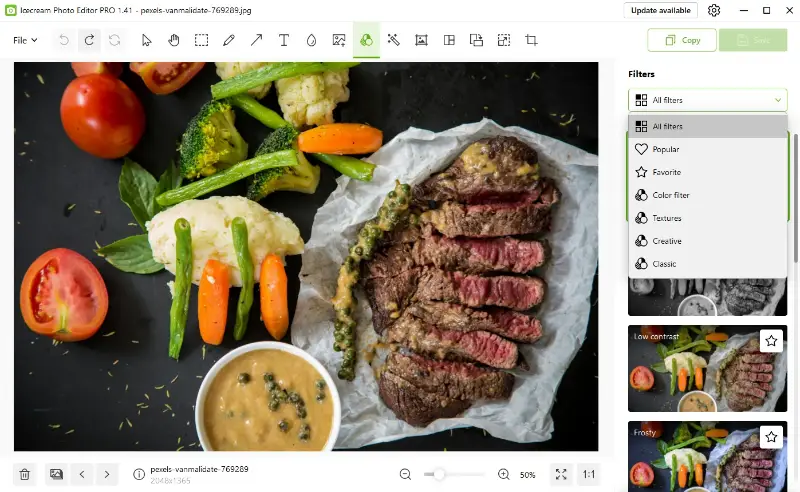Activate the Text tool
Image resolution: width=800 pixels, height=492 pixels.
pos(284,40)
